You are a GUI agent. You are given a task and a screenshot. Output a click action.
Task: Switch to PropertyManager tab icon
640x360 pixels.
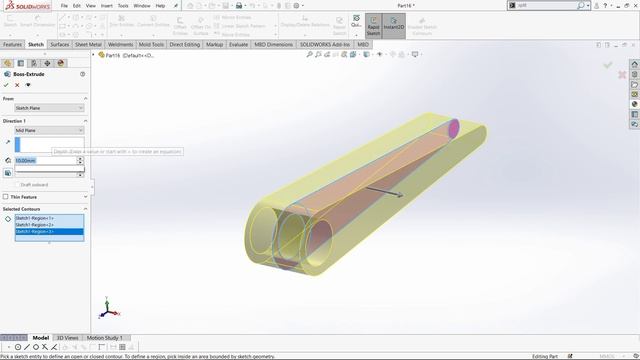tap(21, 63)
